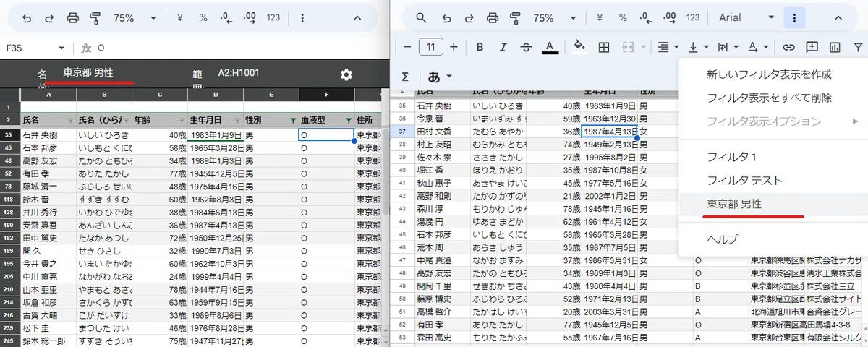Click the print icon in left window
The height and width of the screenshot is (347, 868).
point(72,17)
